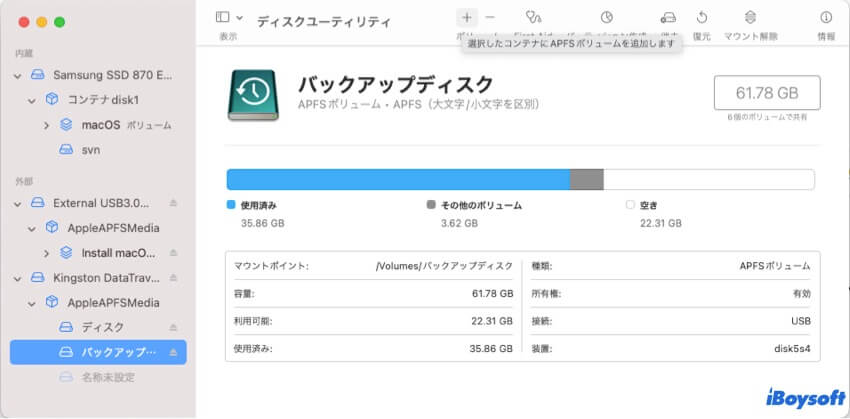This screenshot has width=850, height=419.
Task: Click the disk5s4 device value
Action: pos(792,349)
